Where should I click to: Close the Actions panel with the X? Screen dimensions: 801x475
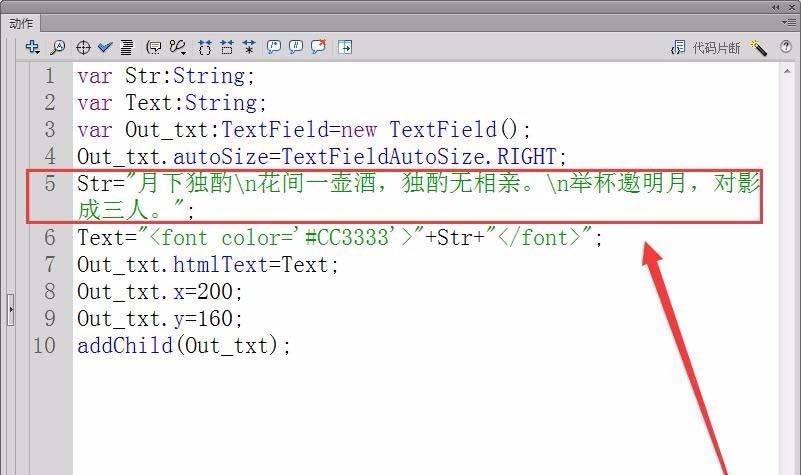tap(792, 7)
